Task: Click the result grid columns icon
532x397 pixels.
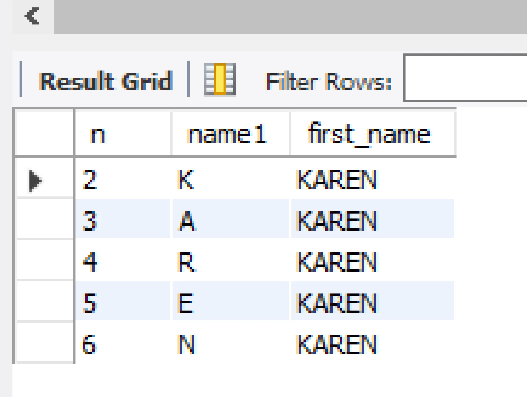Action: [219, 79]
